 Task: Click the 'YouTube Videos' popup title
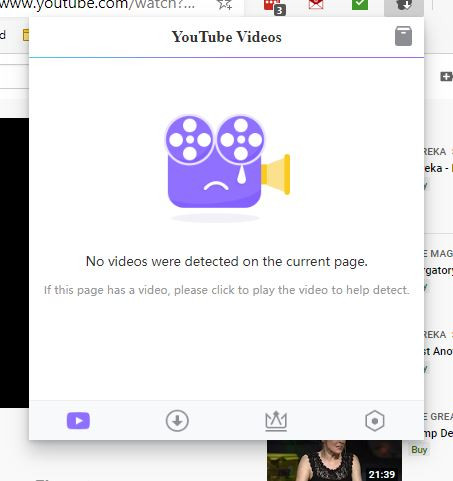click(x=227, y=37)
